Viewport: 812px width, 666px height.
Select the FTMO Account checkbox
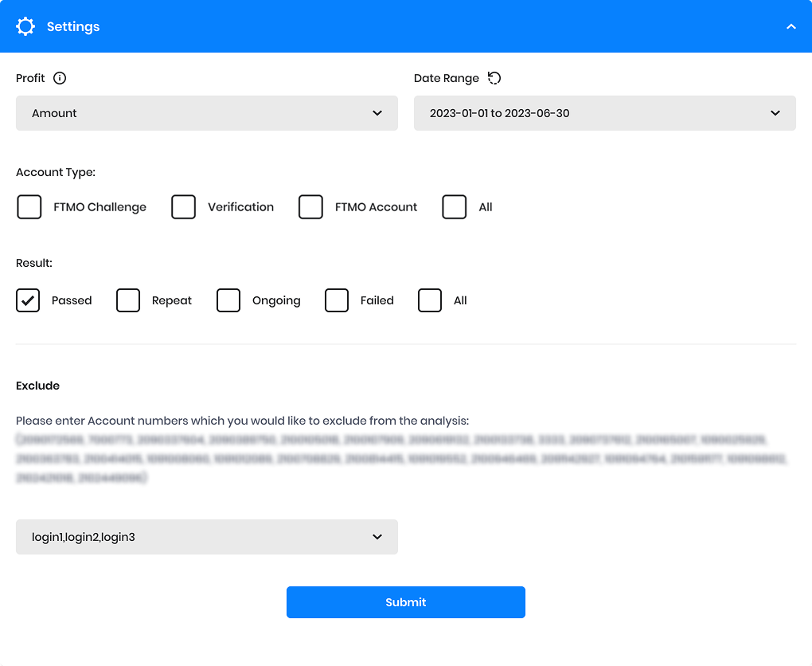[x=310, y=206]
